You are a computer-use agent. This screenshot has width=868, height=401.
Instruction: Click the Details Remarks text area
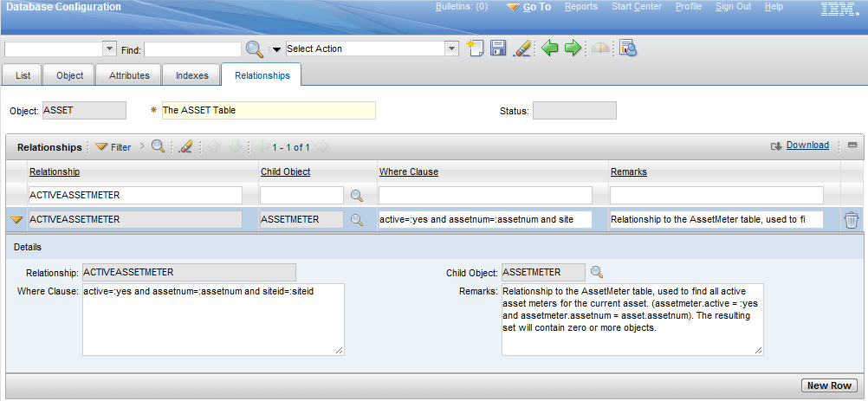632,319
